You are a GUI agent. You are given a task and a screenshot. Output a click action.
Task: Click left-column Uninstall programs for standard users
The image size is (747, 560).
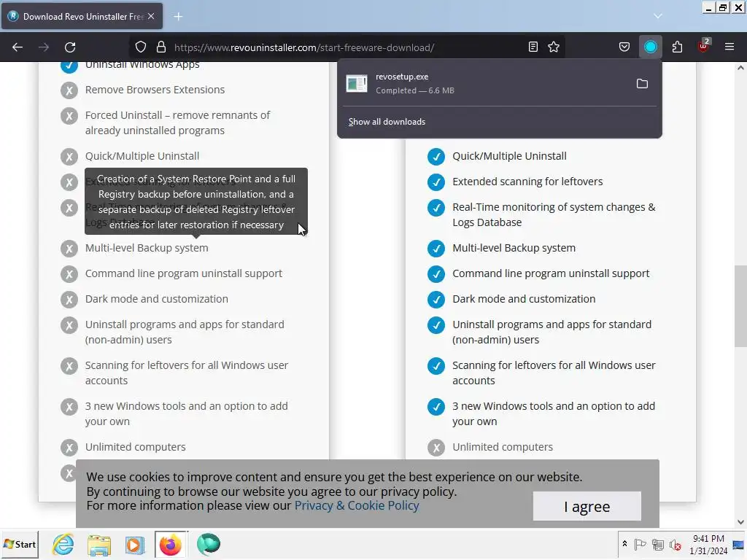pos(185,332)
